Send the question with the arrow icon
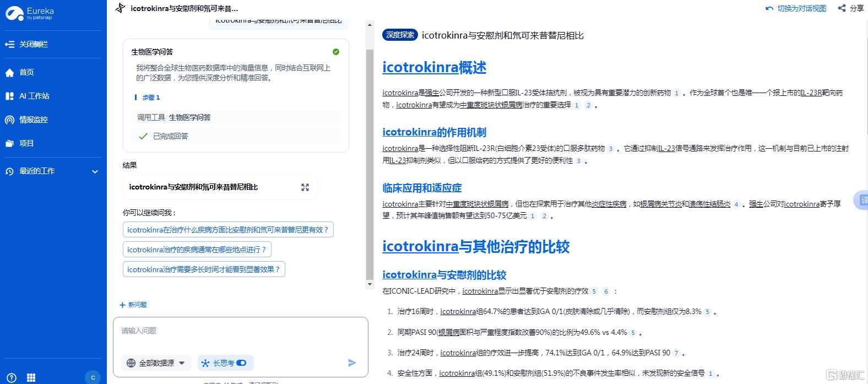The image size is (868, 384). (352, 363)
